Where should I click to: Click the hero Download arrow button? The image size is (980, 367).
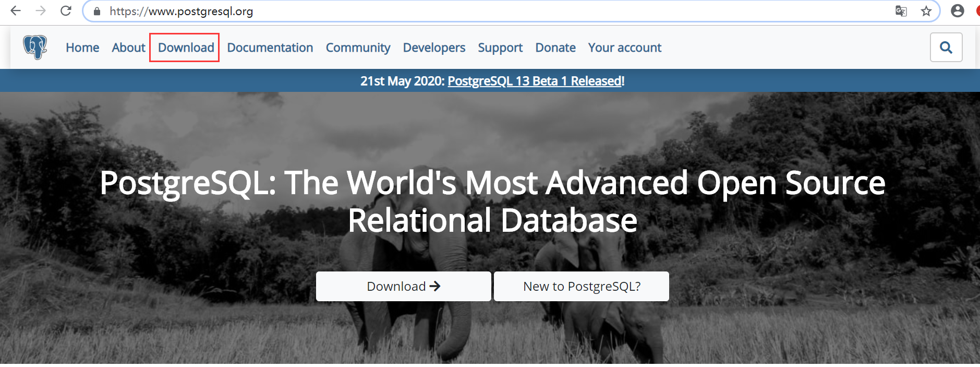(404, 286)
